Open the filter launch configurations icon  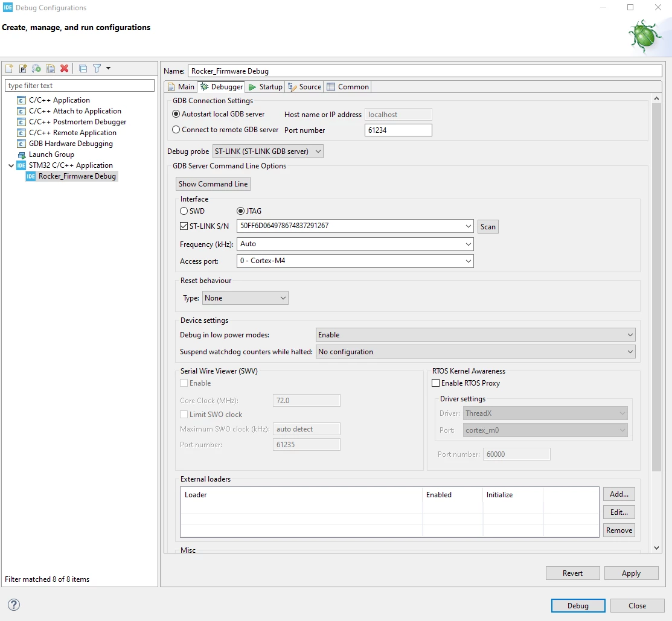(x=97, y=69)
